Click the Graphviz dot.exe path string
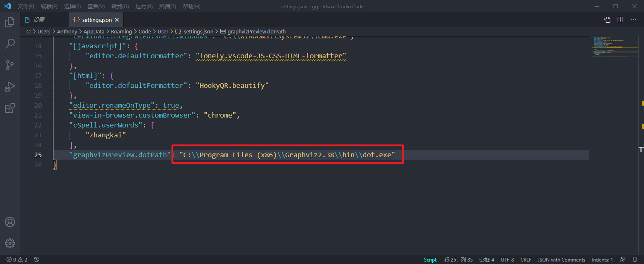Image resolution: width=644 pixels, height=264 pixels. coord(287,155)
